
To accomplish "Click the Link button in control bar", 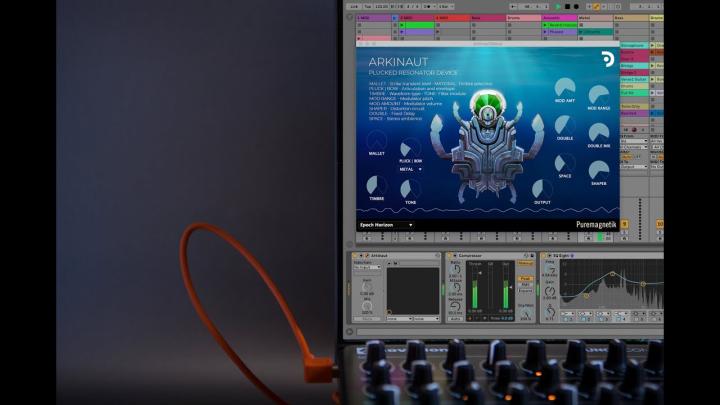I will point(354,7).
